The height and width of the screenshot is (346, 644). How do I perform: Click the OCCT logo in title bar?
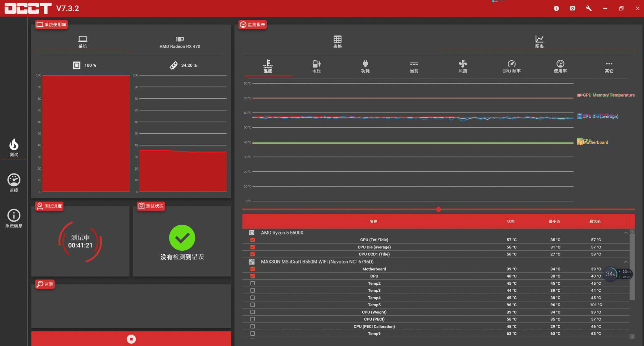coord(28,8)
